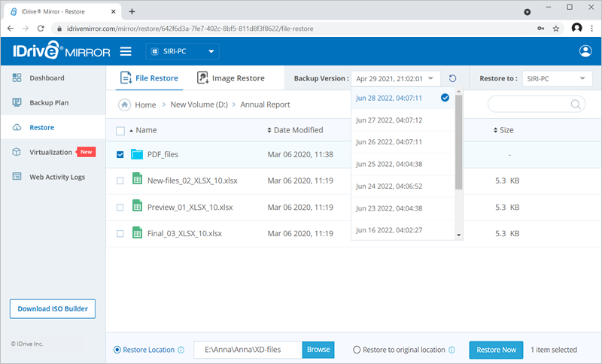Screen dimensions: 602x364
Task: Open the hamburger menu icon
Action: tap(126, 51)
